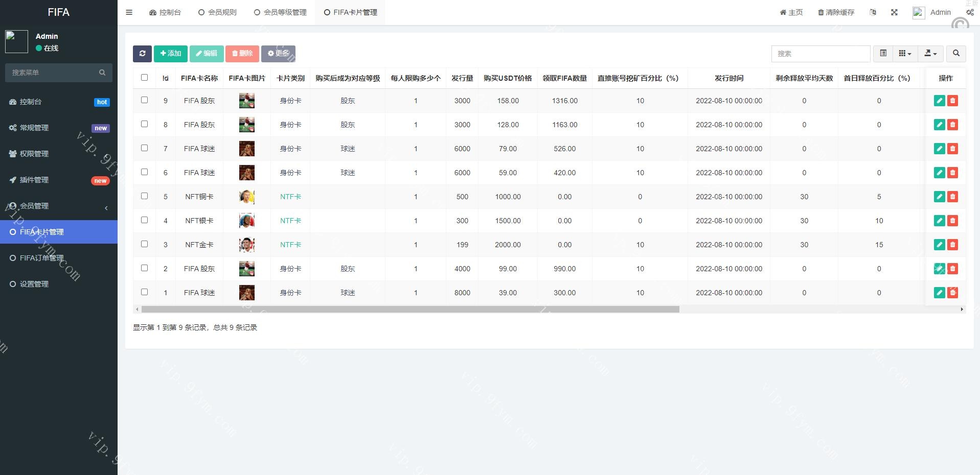Click the fullscreen icon in top bar
The image size is (980, 475).
tap(894, 12)
